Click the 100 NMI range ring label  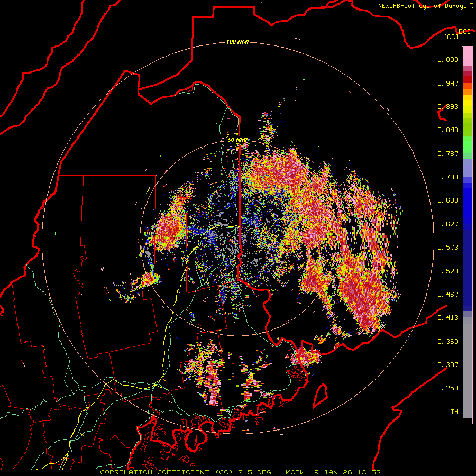point(237,42)
